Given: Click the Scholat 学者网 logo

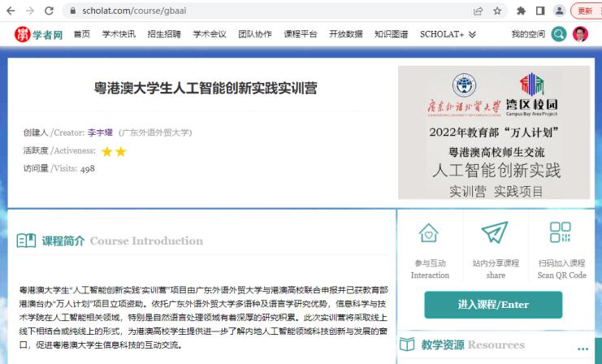Looking at the screenshot, I should [38, 34].
